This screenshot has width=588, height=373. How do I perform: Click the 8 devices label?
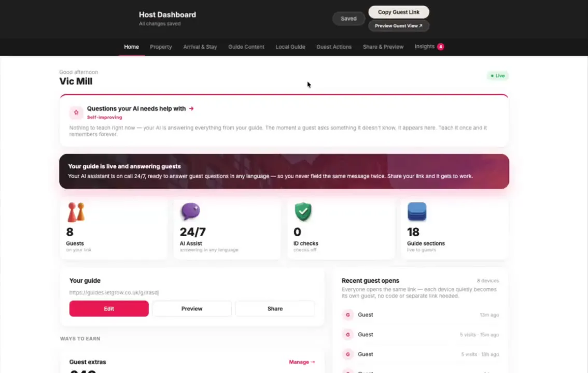(x=487, y=281)
